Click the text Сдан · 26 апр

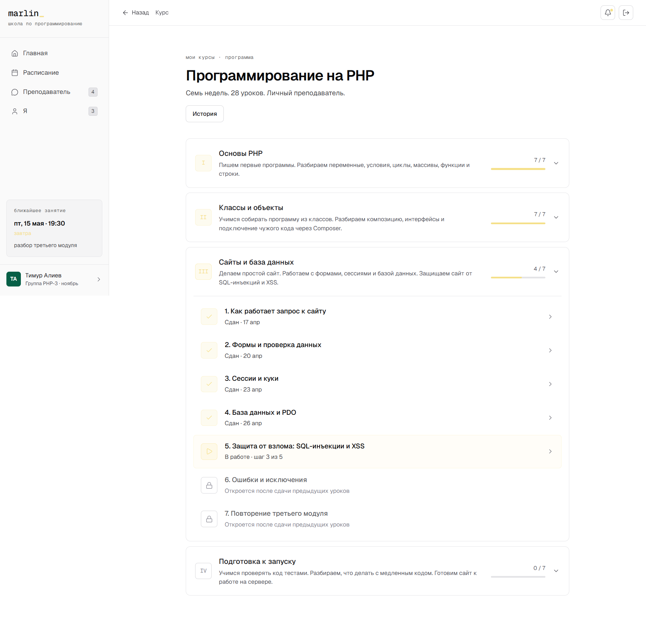click(x=243, y=423)
